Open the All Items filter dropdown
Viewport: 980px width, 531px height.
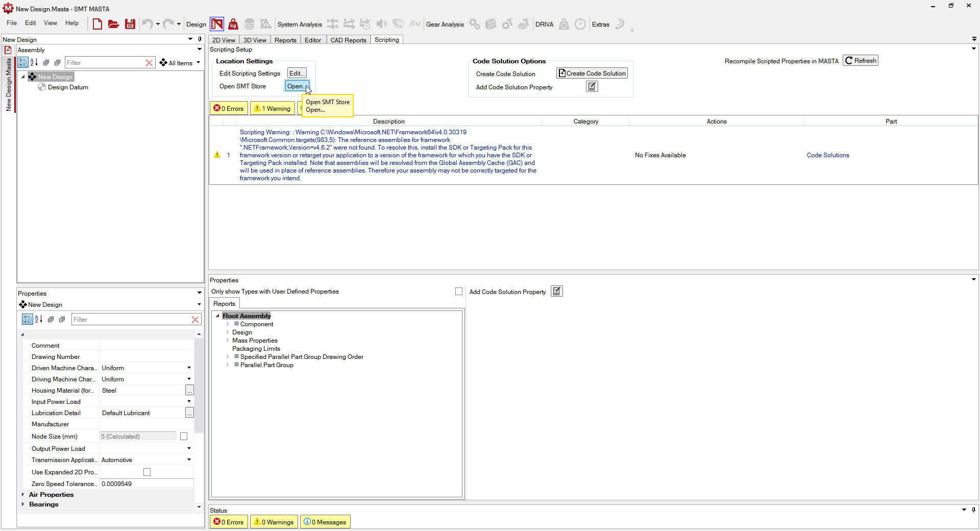(x=180, y=63)
